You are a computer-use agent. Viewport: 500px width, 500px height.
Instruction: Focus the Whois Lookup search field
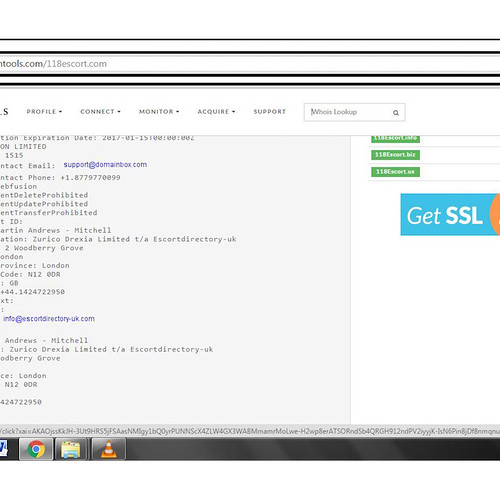click(x=354, y=112)
